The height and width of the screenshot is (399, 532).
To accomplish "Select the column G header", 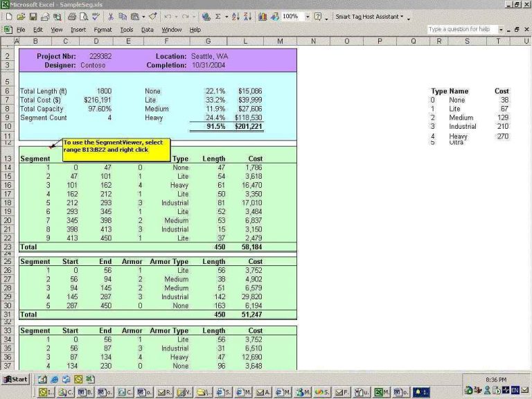I will 213,41.
